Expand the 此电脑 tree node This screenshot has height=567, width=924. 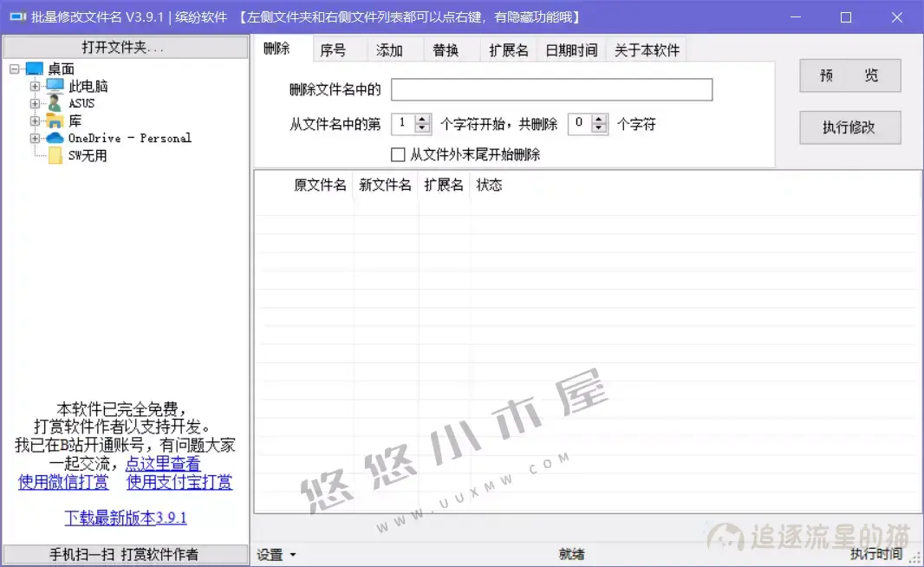tap(35, 86)
